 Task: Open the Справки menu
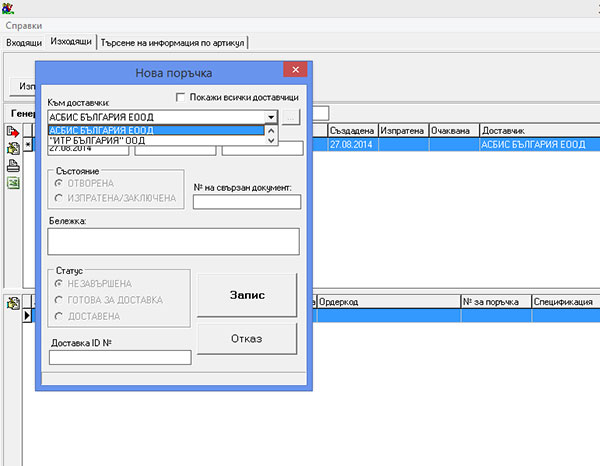[x=25, y=23]
